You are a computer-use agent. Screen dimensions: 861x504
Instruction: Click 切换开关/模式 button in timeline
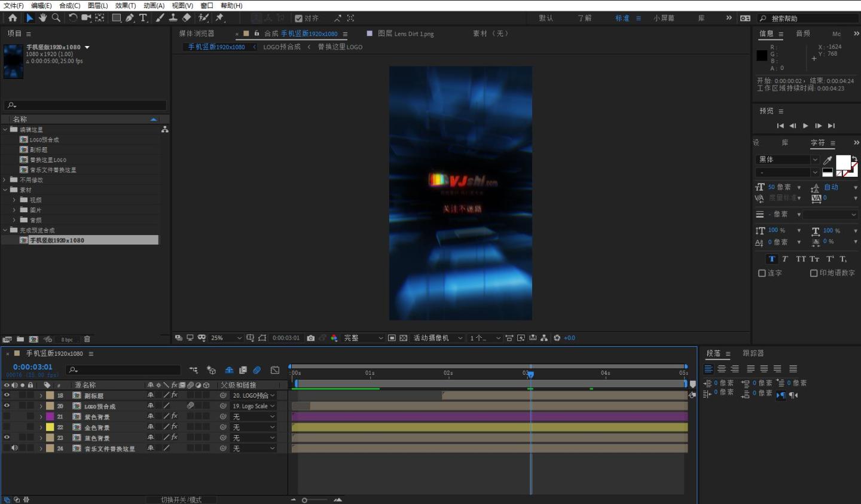[181, 500]
